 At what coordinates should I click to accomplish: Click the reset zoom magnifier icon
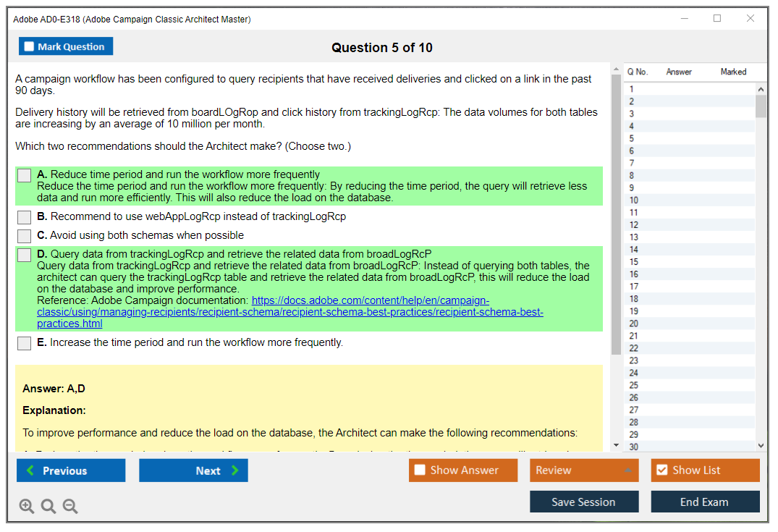(48, 507)
